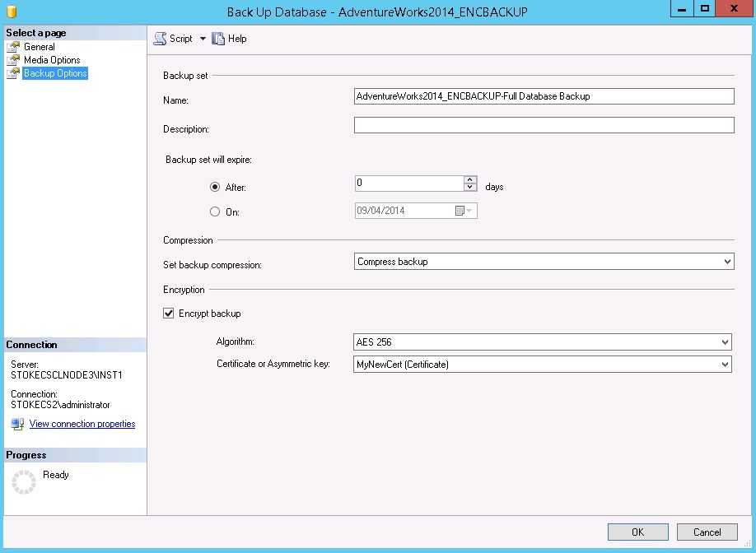The image size is (756, 553).
Task: Click the Description text field
Action: coord(544,125)
